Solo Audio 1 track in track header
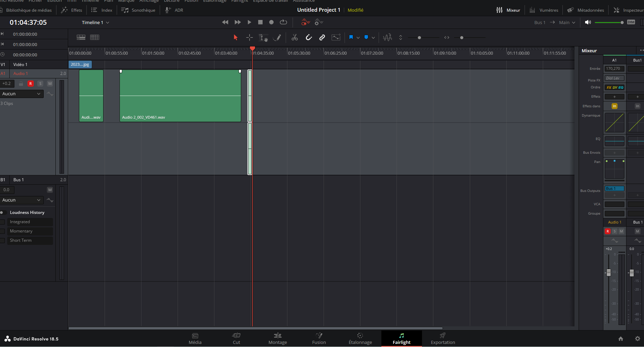The height and width of the screenshot is (347, 644). (40, 84)
